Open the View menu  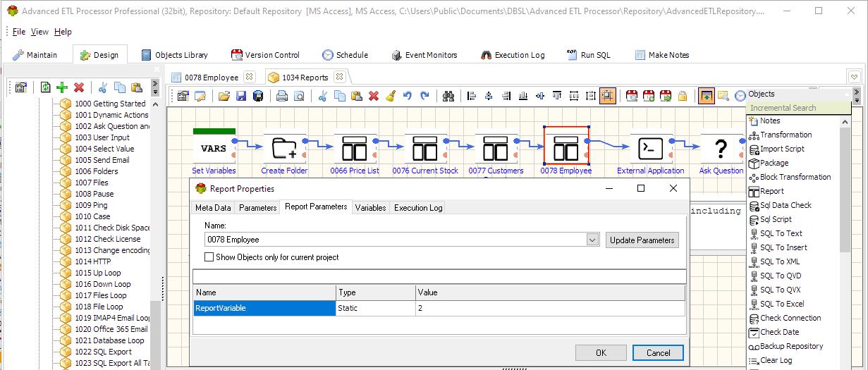coord(39,32)
